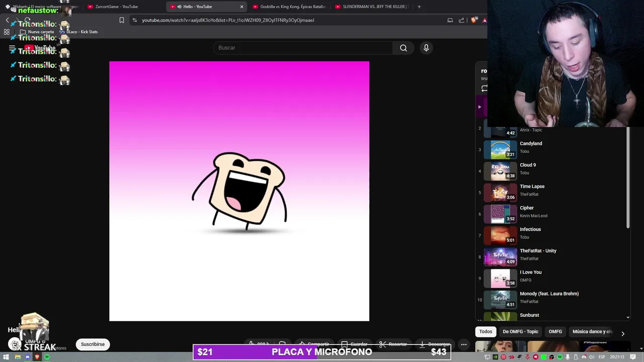Show more filter chips with the right arrow
Viewport: 644px width, 362px height.
tap(623, 333)
